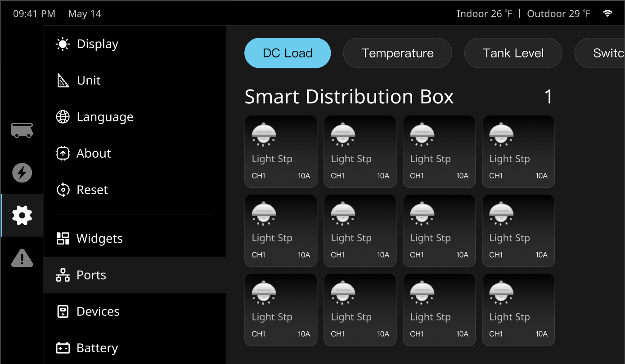Open Widgets settings
Screen dimensions: 625x364
click(x=99, y=239)
